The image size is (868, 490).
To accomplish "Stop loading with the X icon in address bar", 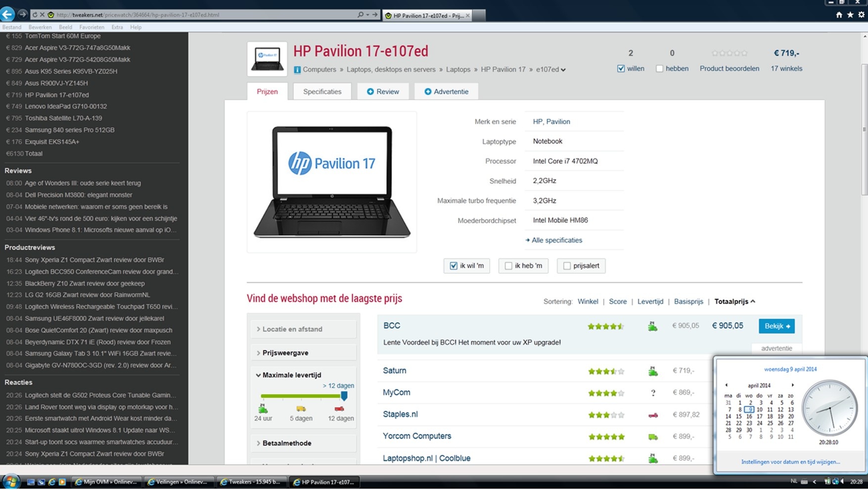I will coord(42,15).
